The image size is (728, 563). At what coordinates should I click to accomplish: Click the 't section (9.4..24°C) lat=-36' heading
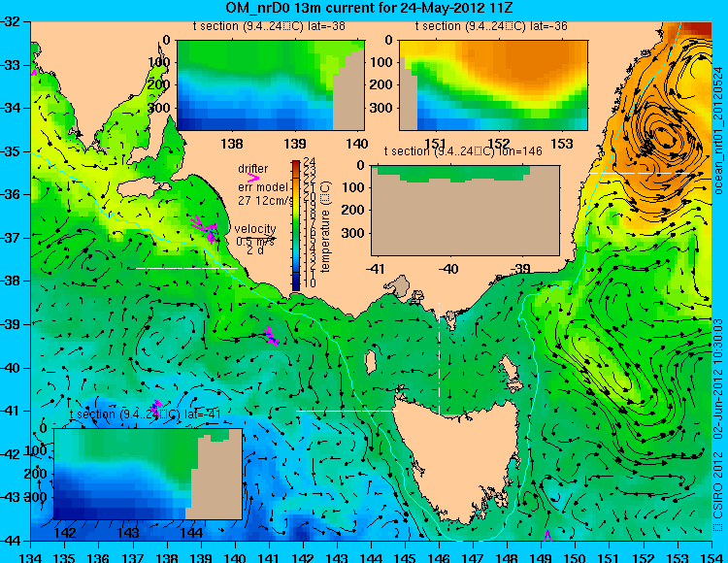pyautogui.click(x=492, y=26)
